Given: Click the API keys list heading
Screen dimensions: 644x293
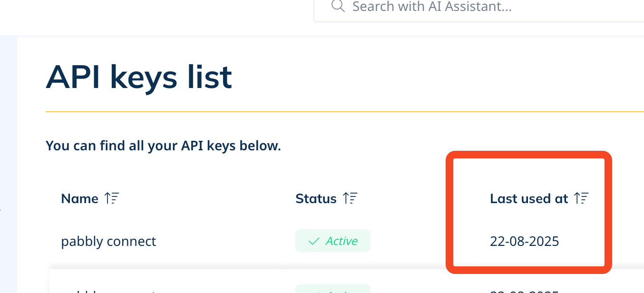Looking at the screenshot, I should tap(139, 77).
